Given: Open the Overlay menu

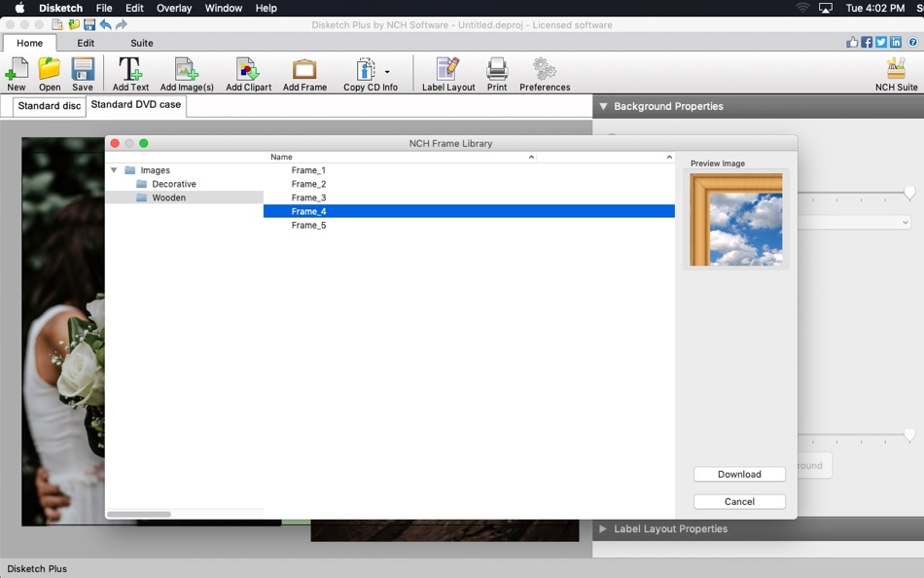Looking at the screenshot, I should tap(174, 8).
